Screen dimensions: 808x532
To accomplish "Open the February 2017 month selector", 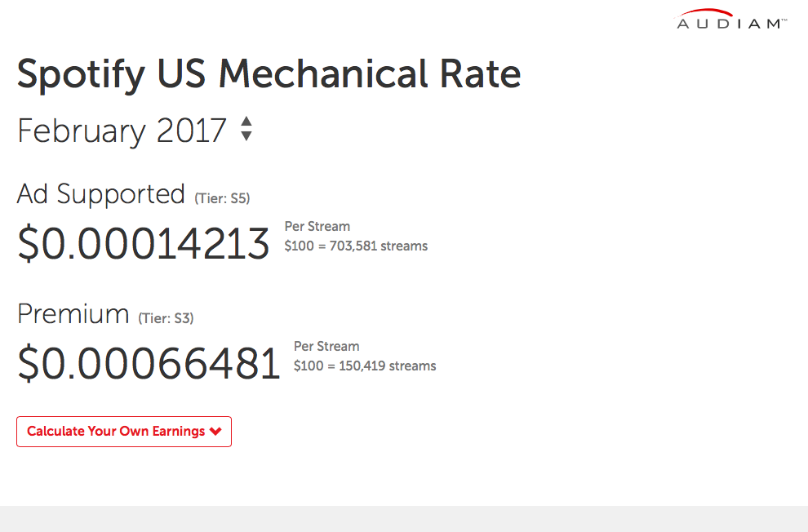I will click(x=135, y=130).
